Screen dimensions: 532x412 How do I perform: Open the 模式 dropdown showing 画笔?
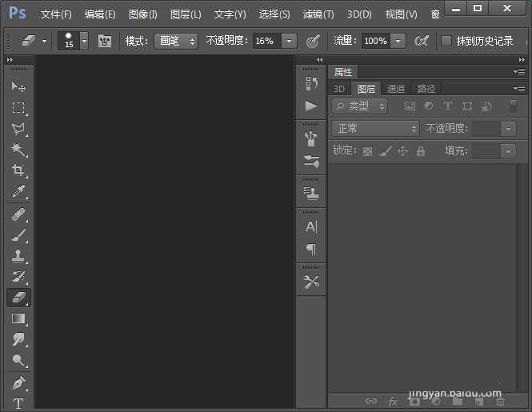tap(175, 41)
